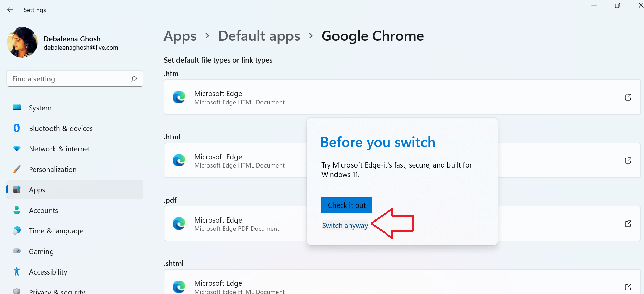The height and width of the screenshot is (294, 644).
Task: Open System settings in the sidebar
Action: 40,108
